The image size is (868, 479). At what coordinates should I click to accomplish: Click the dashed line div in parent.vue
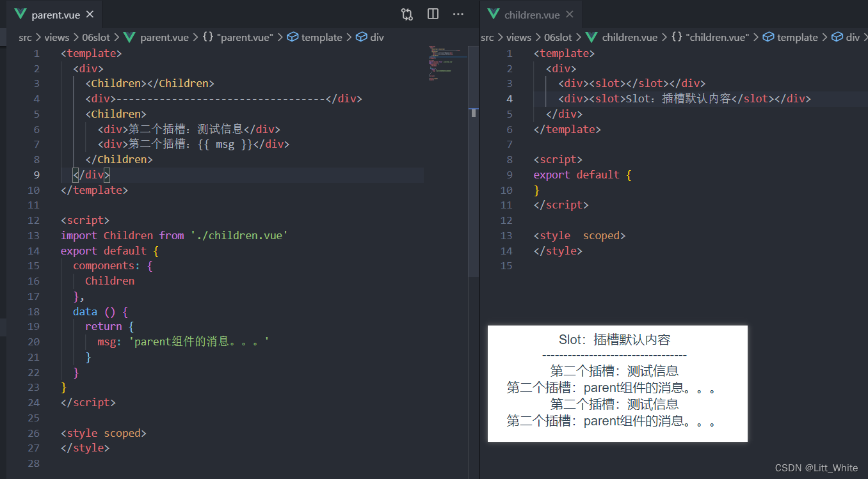(224, 98)
